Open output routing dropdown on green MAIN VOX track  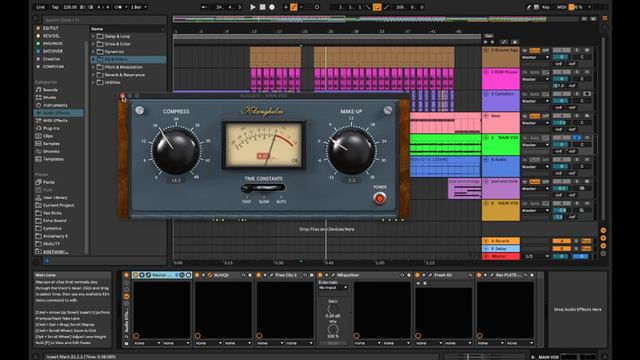(535, 145)
